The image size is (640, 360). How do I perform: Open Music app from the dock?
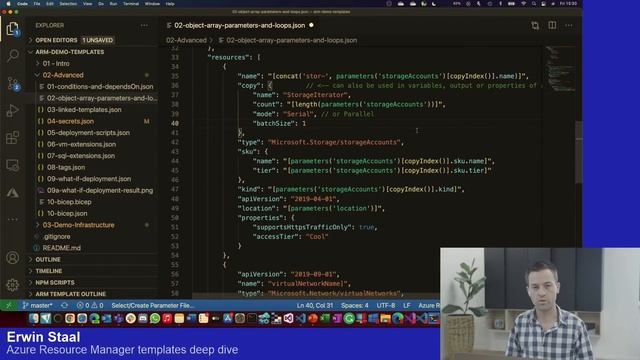pos(167,318)
